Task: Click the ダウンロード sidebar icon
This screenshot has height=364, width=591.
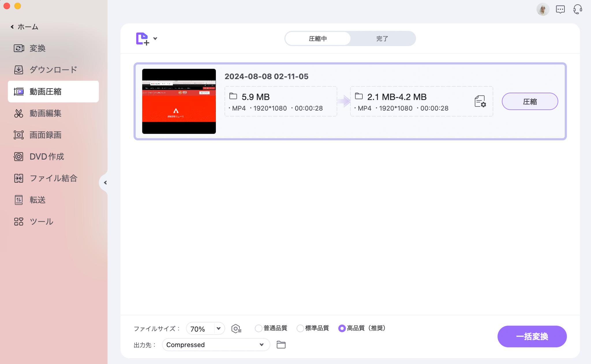Action: [x=19, y=70]
